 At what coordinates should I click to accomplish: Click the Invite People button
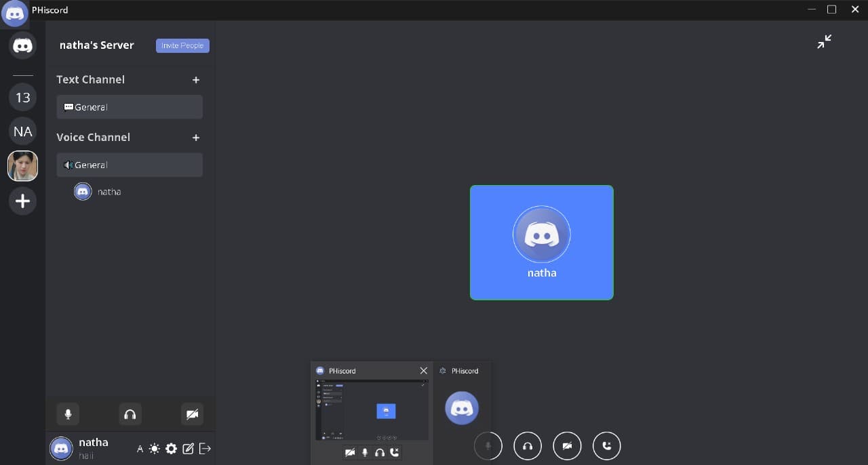tap(182, 45)
